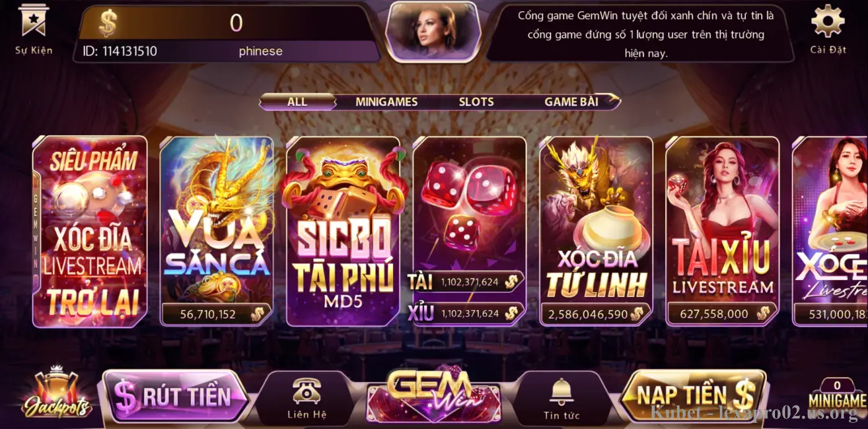868x429 pixels.
Task: Open the Tài Xỉu Livestream game
Action: (722, 231)
